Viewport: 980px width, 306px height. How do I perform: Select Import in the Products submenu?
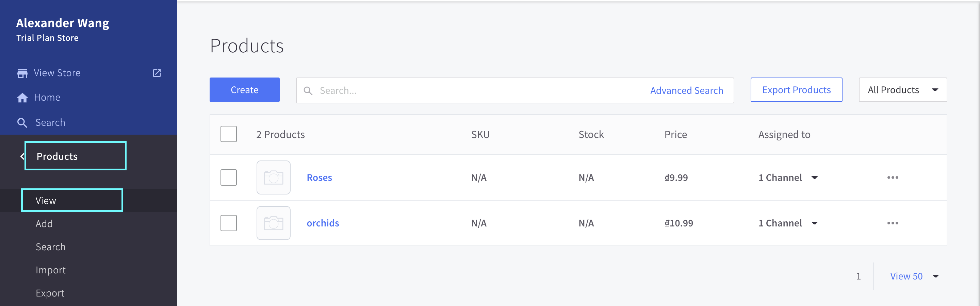coord(51,270)
